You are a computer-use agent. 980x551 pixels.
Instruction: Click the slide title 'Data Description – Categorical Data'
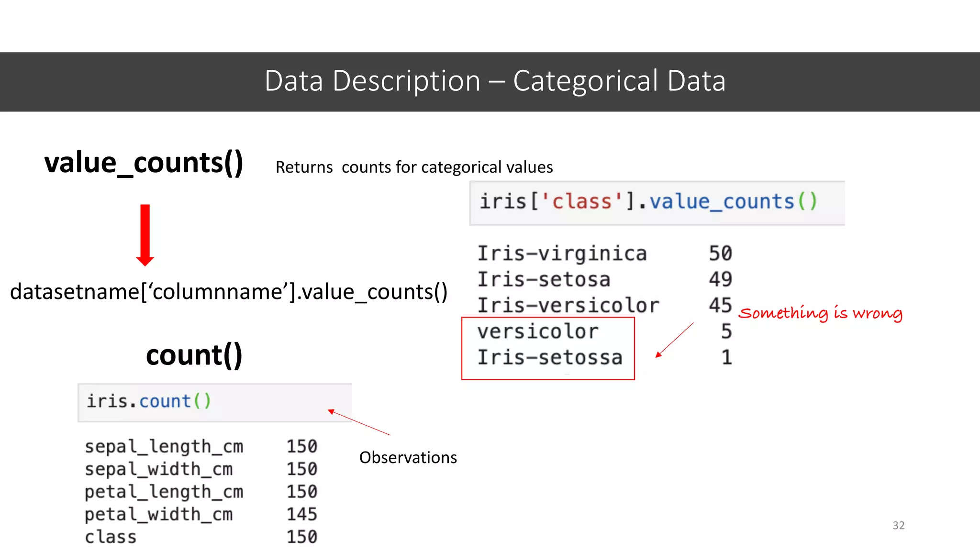click(495, 81)
